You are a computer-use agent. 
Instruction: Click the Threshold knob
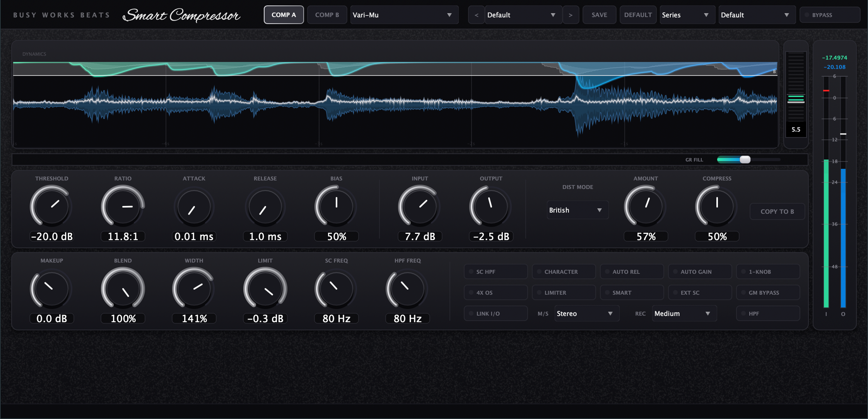coord(51,206)
